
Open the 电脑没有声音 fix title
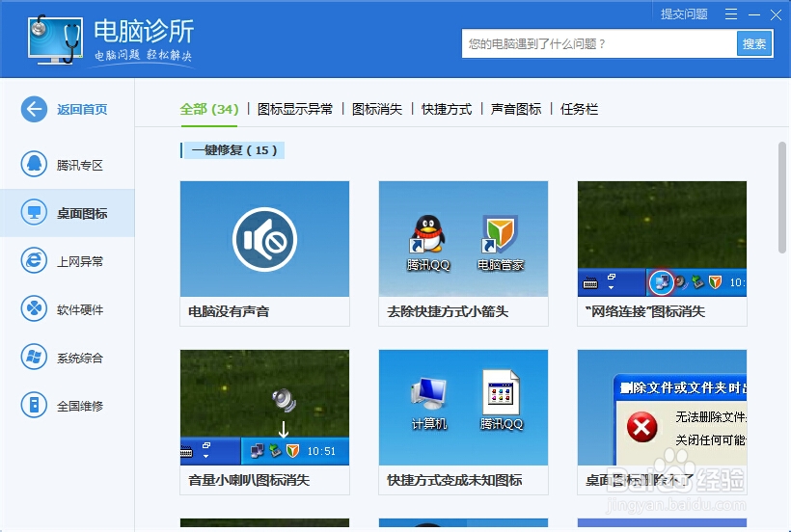pyautogui.click(x=229, y=311)
